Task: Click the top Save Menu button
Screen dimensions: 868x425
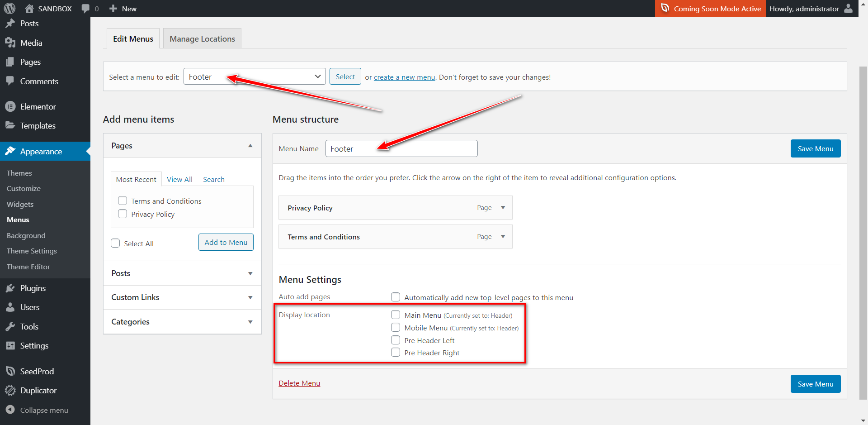Action: tap(816, 148)
